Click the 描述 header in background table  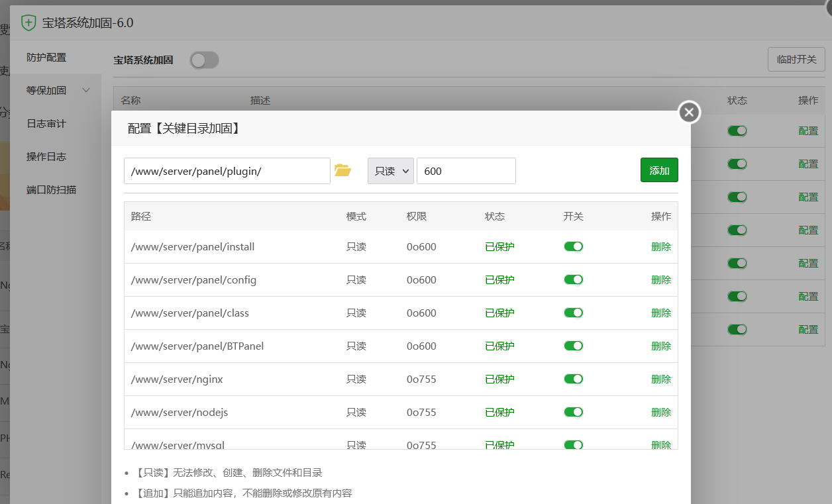[x=260, y=101]
